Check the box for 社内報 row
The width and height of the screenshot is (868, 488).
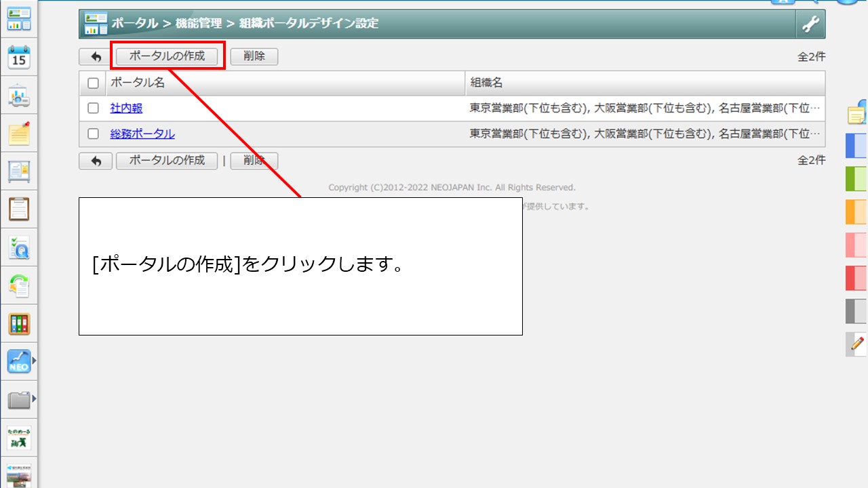tap(93, 108)
